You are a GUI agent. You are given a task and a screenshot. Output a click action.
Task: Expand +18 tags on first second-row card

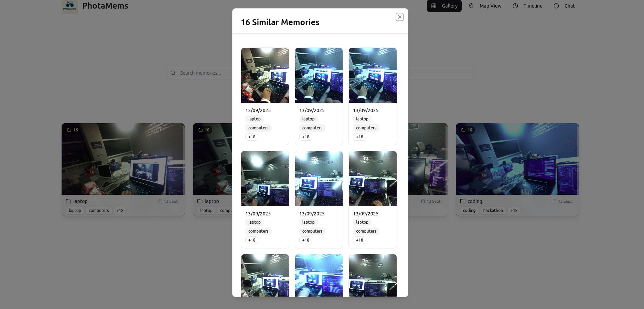pyautogui.click(x=252, y=240)
